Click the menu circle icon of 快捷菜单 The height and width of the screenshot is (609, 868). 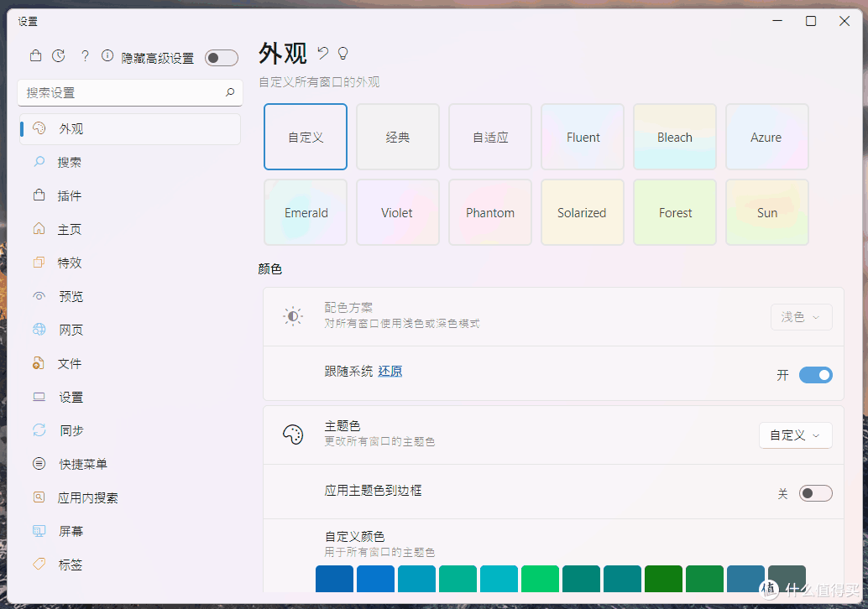click(39, 464)
